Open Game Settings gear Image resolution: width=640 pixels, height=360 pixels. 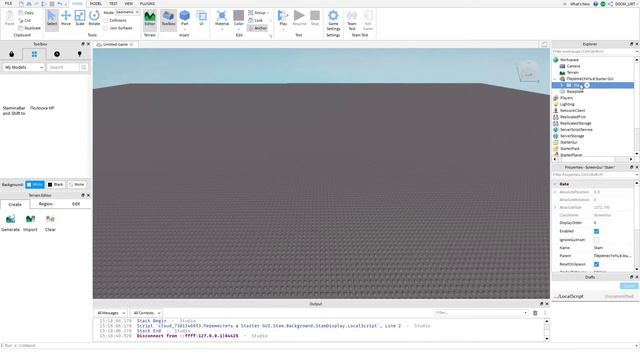click(x=333, y=20)
